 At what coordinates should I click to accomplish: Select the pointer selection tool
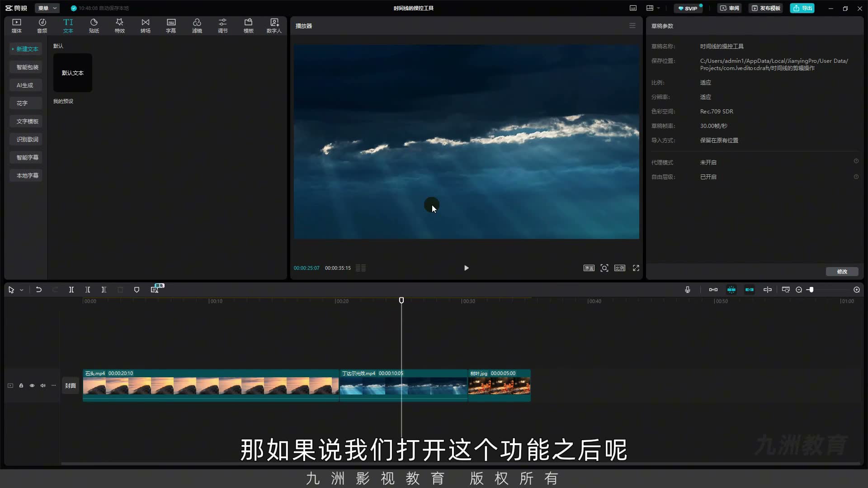11,290
